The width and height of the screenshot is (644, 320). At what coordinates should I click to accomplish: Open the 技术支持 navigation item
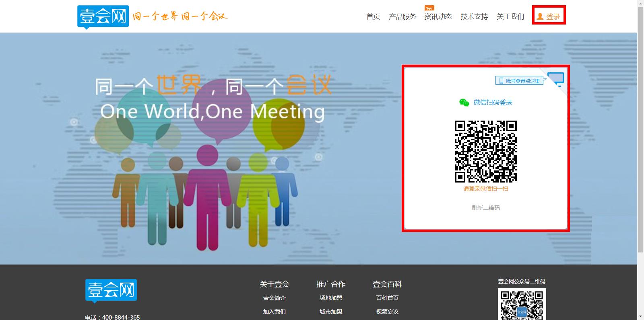pos(474,16)
